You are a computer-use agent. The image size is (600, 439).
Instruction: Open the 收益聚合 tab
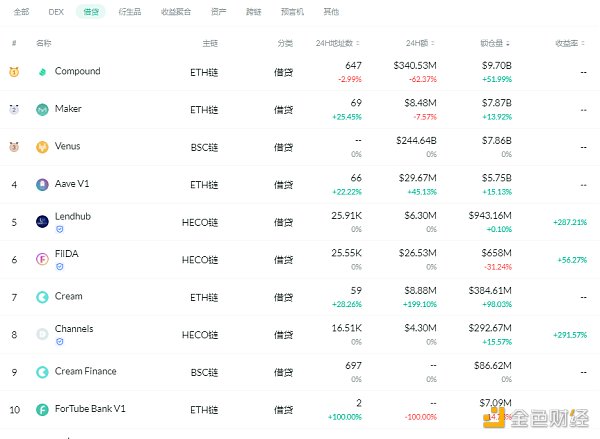(176, 12)
